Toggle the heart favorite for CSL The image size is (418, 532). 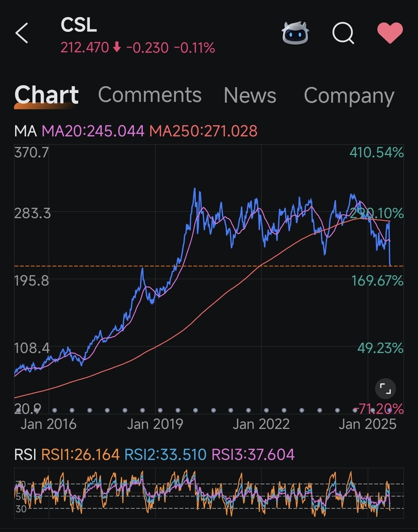click(x=390, y=33)
